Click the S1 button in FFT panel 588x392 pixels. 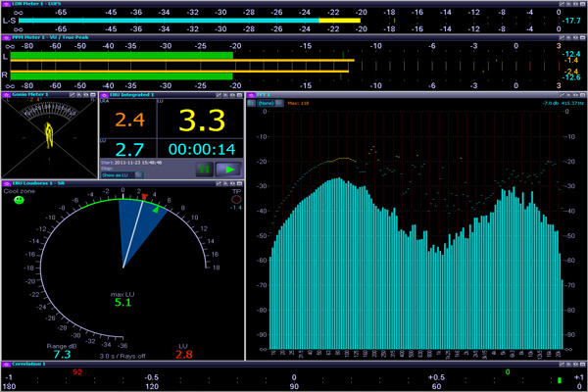pyautogui.click(x=251, y=103)
